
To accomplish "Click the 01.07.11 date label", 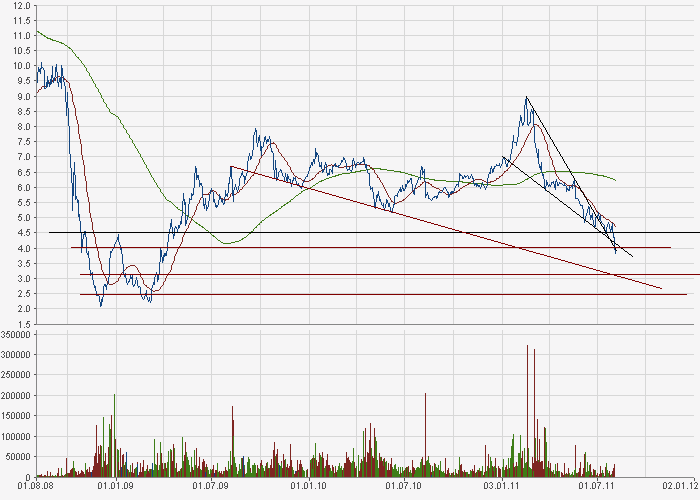I will [x=596, y=485].
